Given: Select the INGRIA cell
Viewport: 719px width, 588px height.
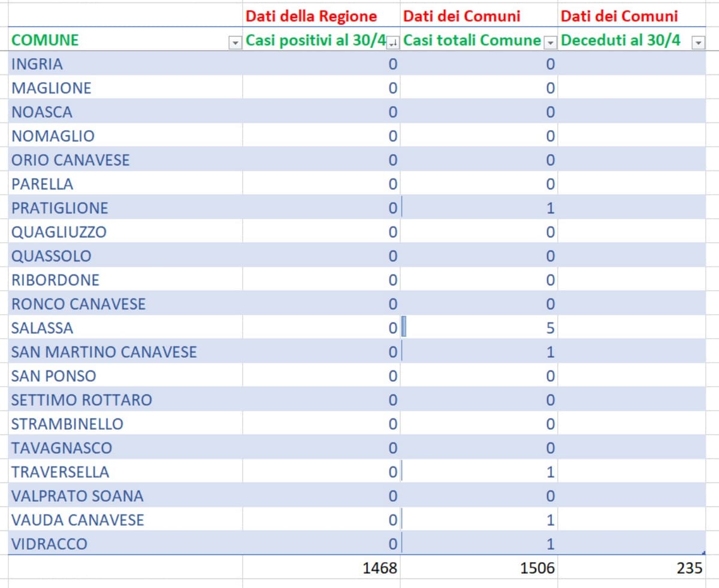Looking at the screenshot, I should pos(37,64).
